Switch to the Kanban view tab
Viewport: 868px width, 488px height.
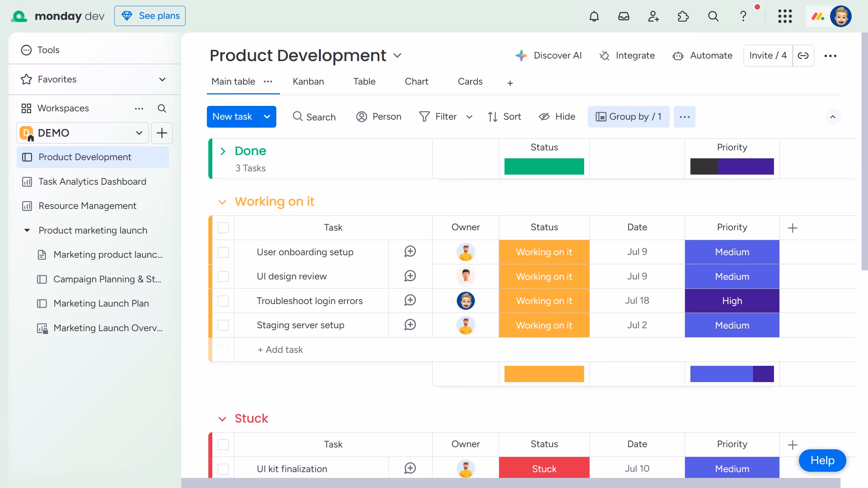tap(308, 82)
